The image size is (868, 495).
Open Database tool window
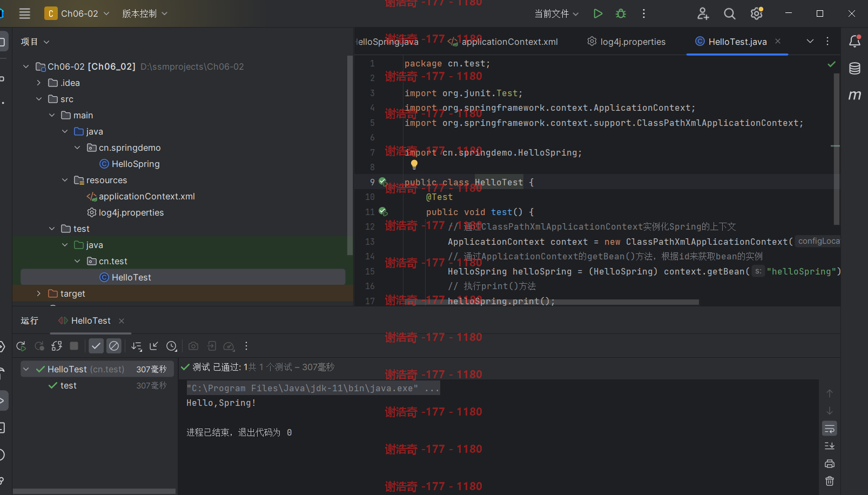(854, 68)
